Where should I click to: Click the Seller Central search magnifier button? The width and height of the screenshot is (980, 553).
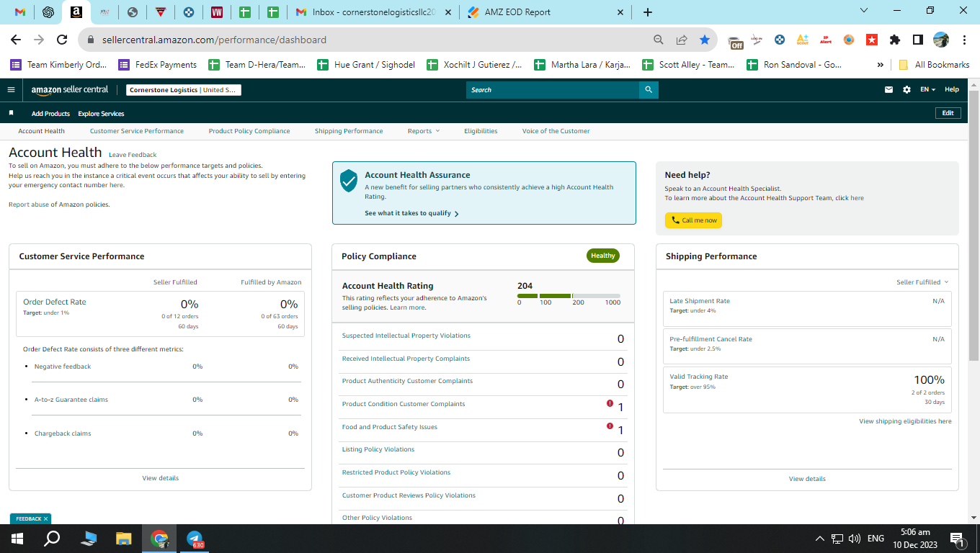(x=649, y=90)
